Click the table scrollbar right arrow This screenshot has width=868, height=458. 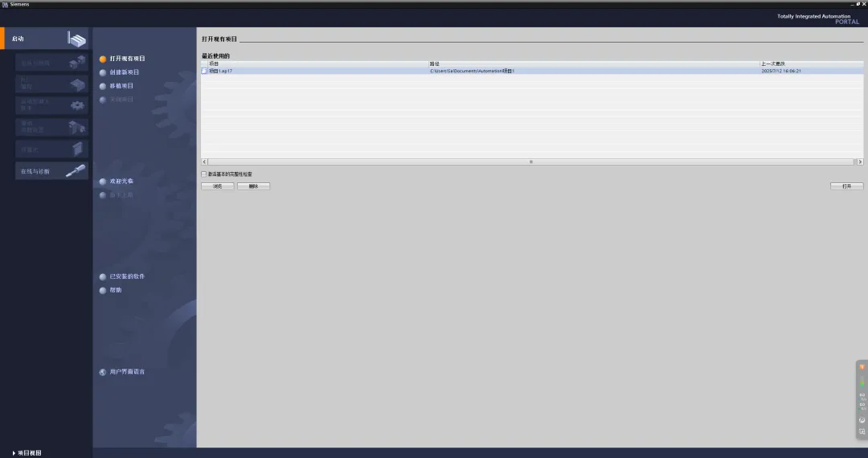860,162
